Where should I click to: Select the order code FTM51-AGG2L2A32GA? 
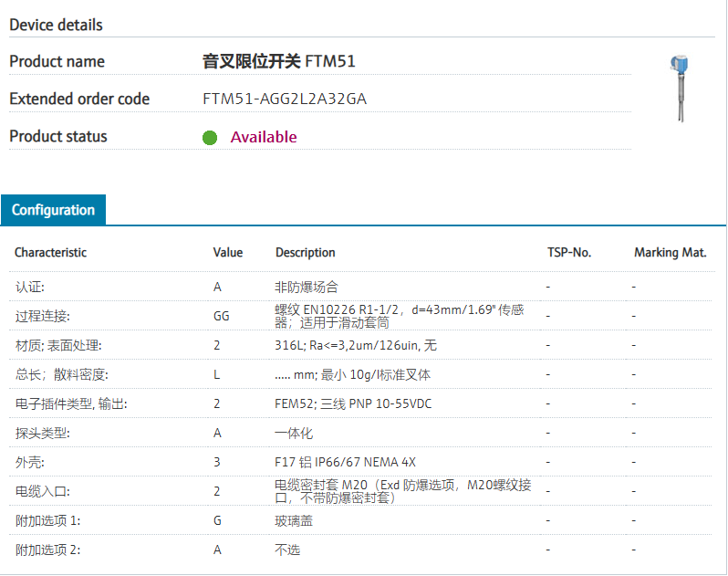285,99
